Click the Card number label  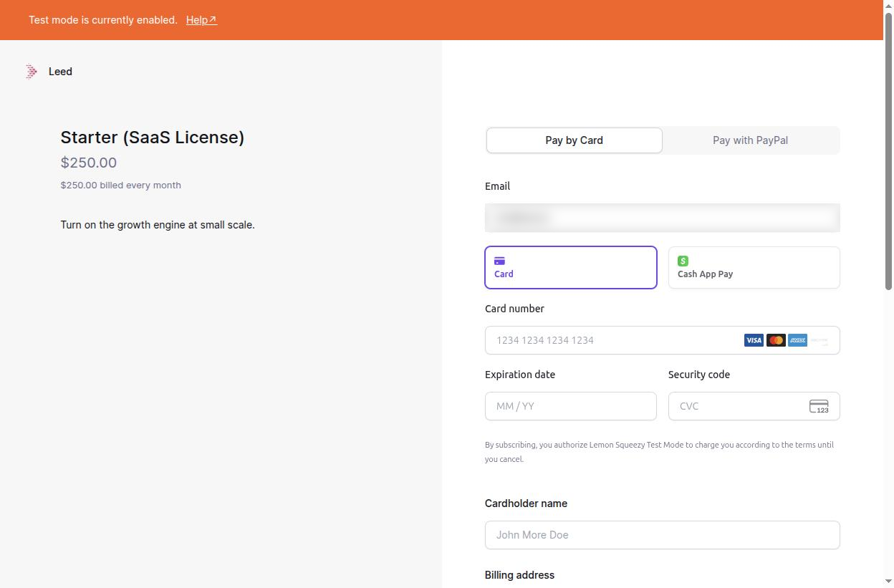click(514, 309)
